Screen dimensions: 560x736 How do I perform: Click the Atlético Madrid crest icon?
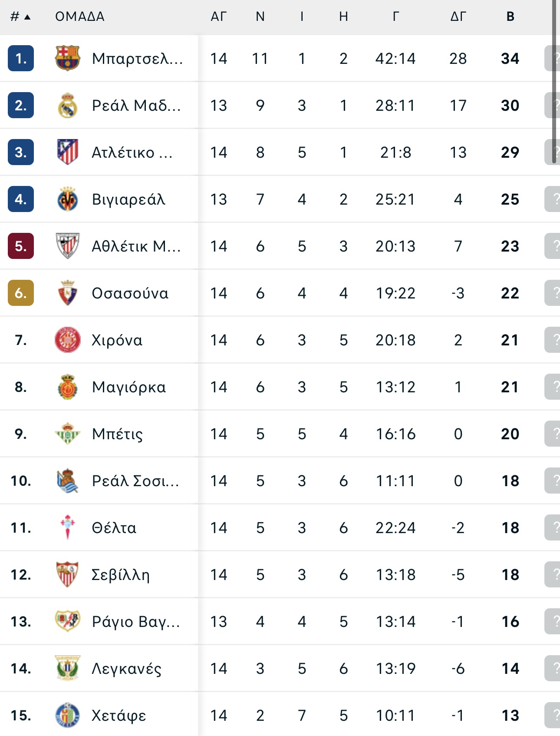67,152
